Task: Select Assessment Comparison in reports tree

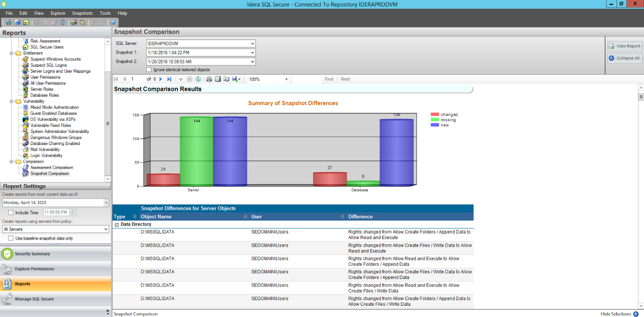Action: click(52, 168)
